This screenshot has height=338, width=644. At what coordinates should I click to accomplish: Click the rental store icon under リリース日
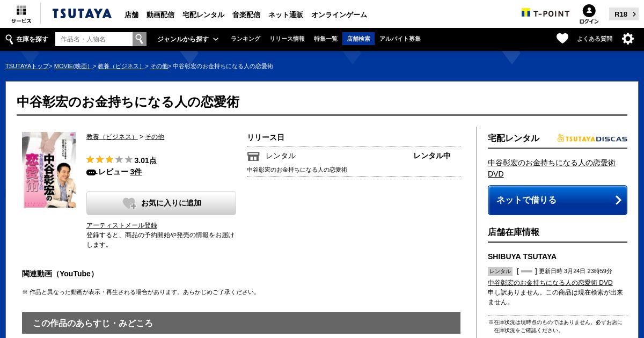[253, 156]
